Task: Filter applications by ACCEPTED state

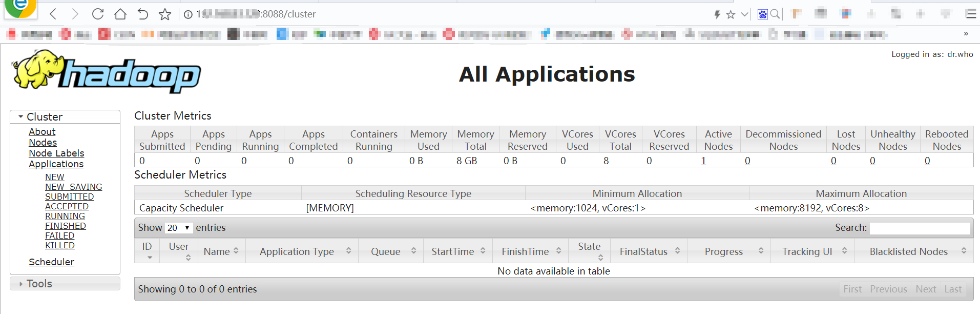Action: click(67, 206)
